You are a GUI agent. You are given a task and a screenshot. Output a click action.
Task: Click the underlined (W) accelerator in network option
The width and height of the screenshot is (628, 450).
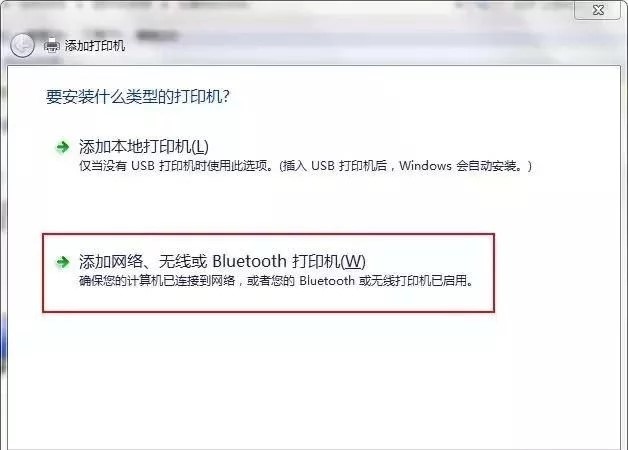coord(353,262)
